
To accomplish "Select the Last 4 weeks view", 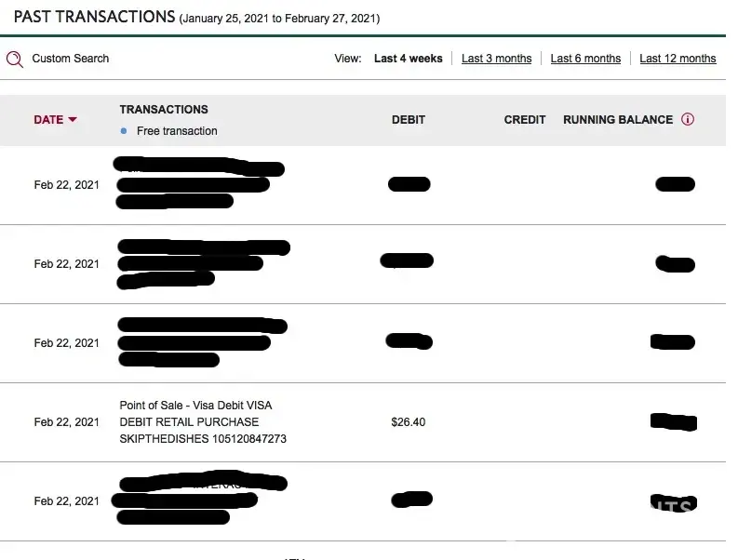I will coord(408,59).
